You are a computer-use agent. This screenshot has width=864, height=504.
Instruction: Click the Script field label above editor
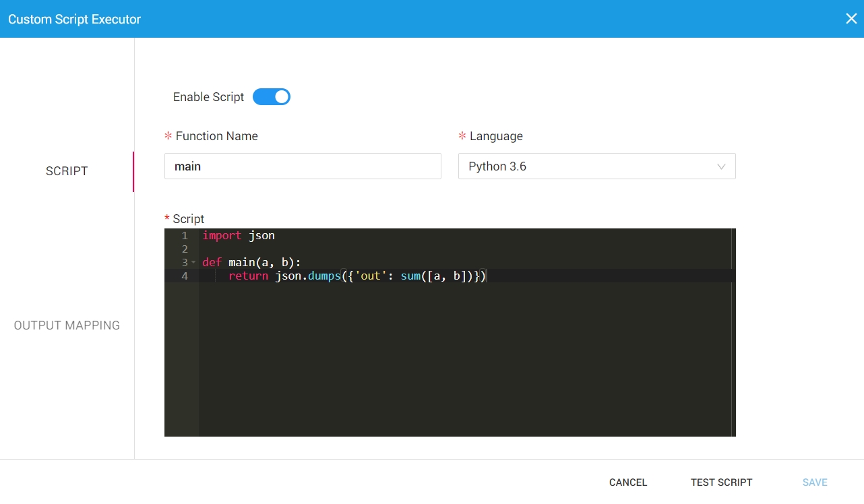188,219
